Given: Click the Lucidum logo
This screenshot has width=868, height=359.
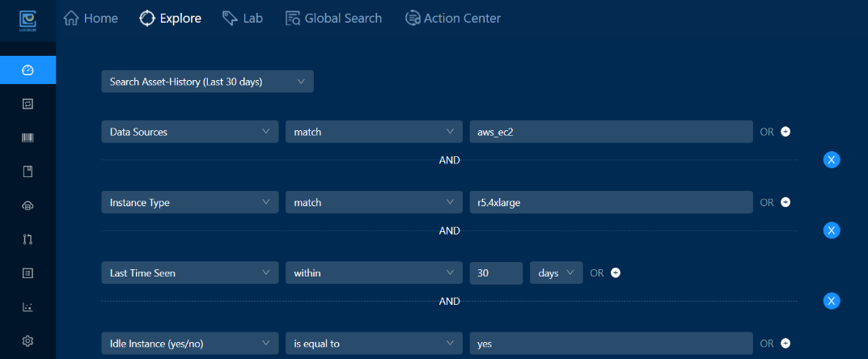Looking at the screenshot, I should click(x=28, y=21).
